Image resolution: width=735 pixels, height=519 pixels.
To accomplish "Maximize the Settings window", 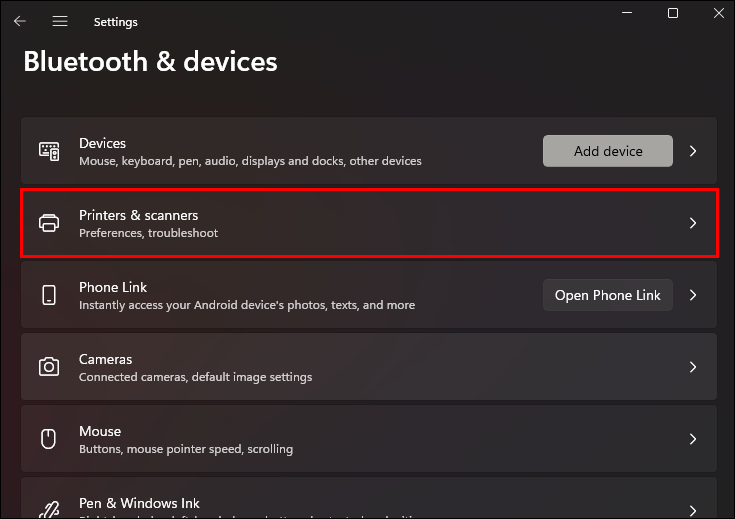I will point(673,13).
